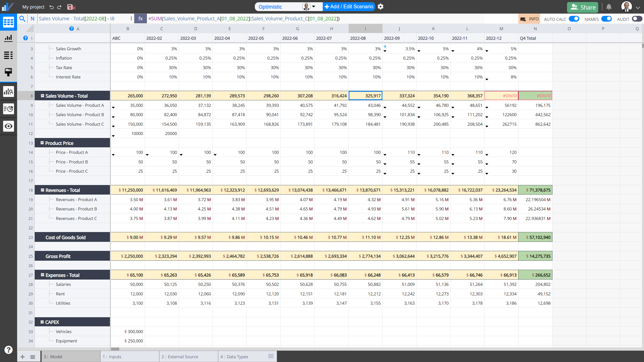Open the bar chart view in sidebar
The width and height of the screenshot is (644, 362).
(x=8, y=38)
